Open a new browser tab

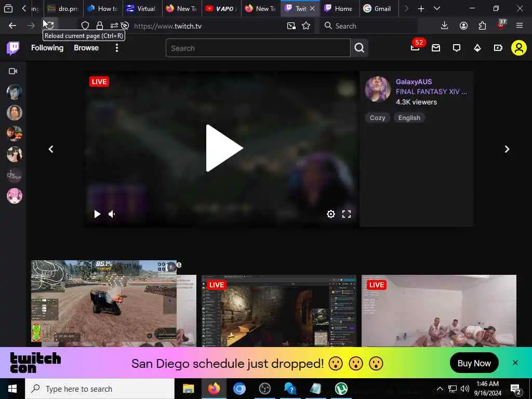(421, 8)
